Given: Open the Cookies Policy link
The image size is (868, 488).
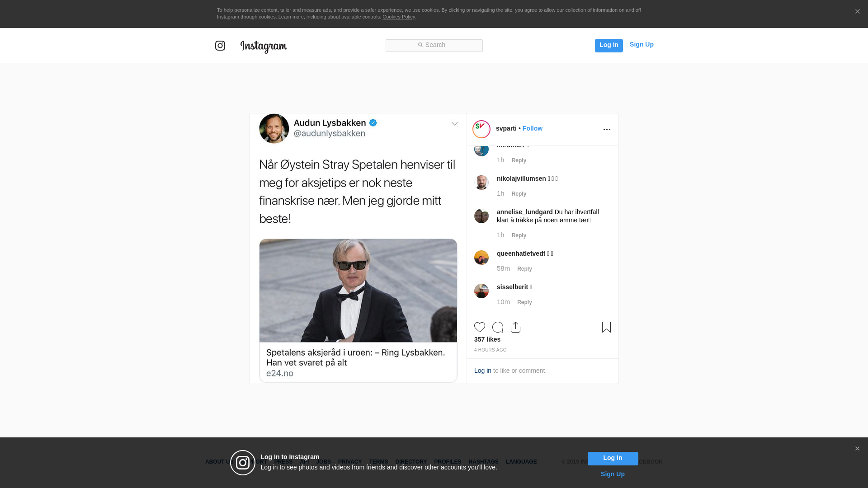Looking at the screenshot, I should [399, 17].
